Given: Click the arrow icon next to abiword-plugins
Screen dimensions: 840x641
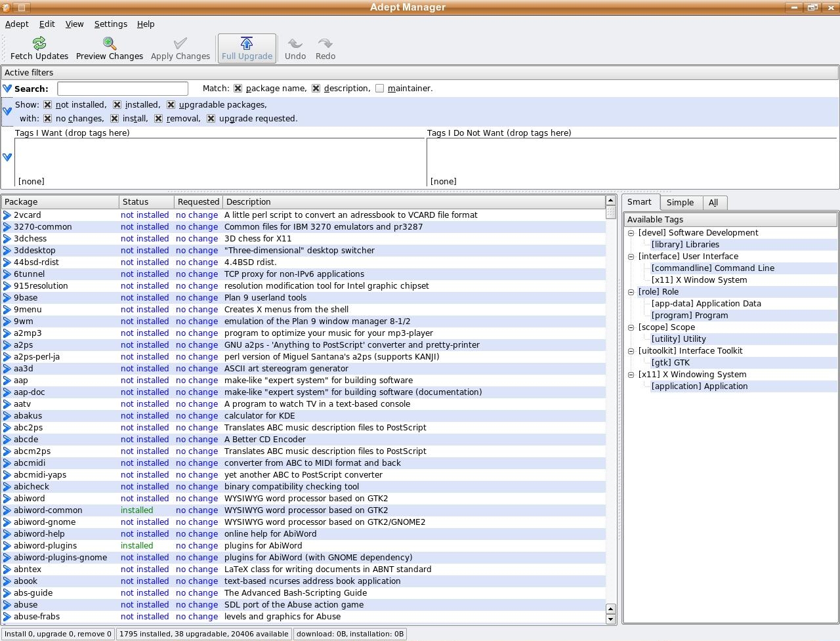Looking at the screenshot, I should [x=7, y=546].
